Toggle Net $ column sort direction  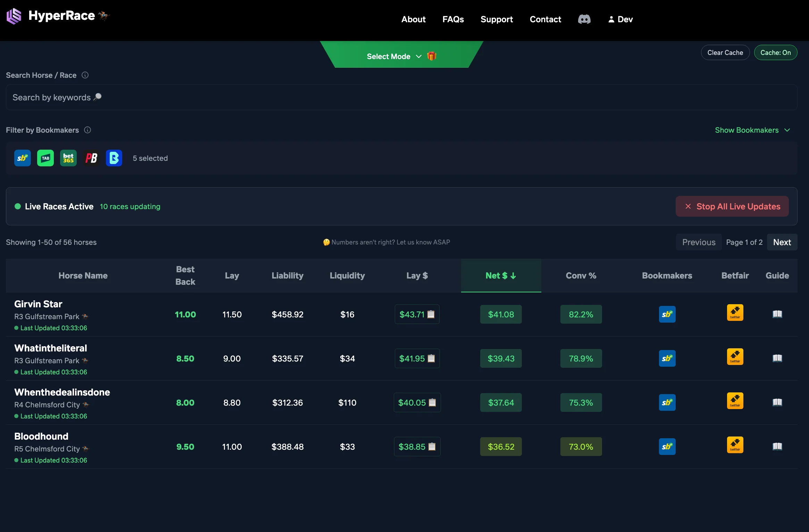pyautogui.click(x=501, y=275)
